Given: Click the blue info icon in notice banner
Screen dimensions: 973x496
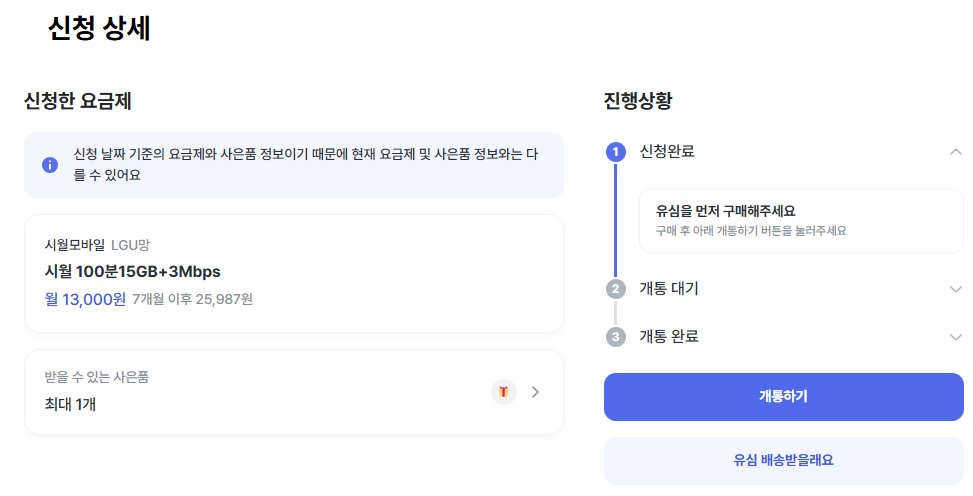Looking at the screenshot, I should pos(50,165).
